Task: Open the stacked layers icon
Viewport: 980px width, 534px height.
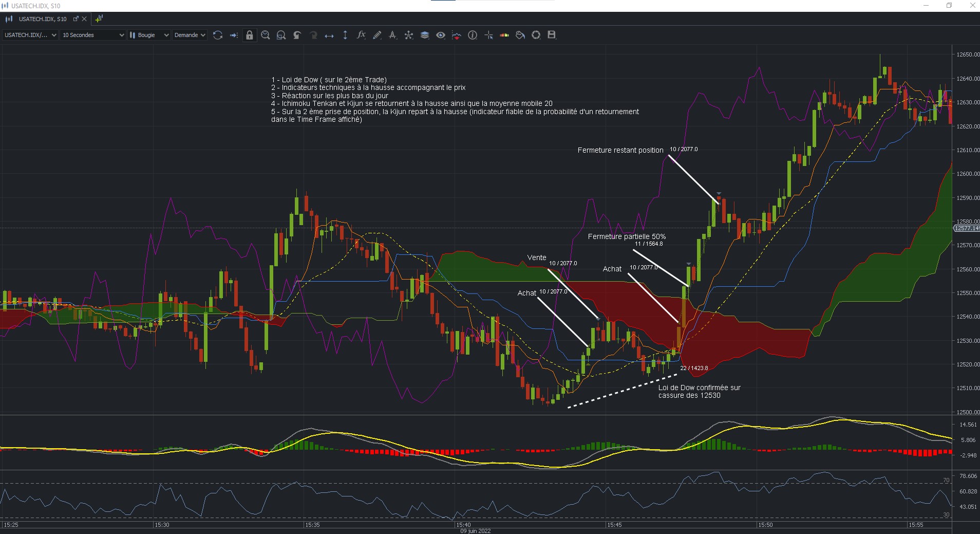Action: point(425,35)
